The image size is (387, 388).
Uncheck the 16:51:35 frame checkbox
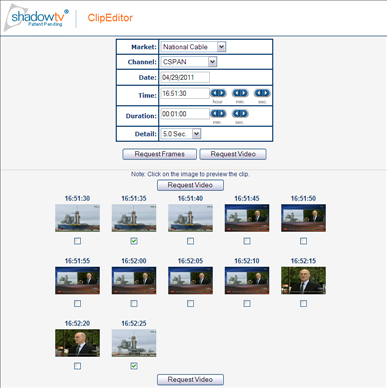(x=134, y=241)
